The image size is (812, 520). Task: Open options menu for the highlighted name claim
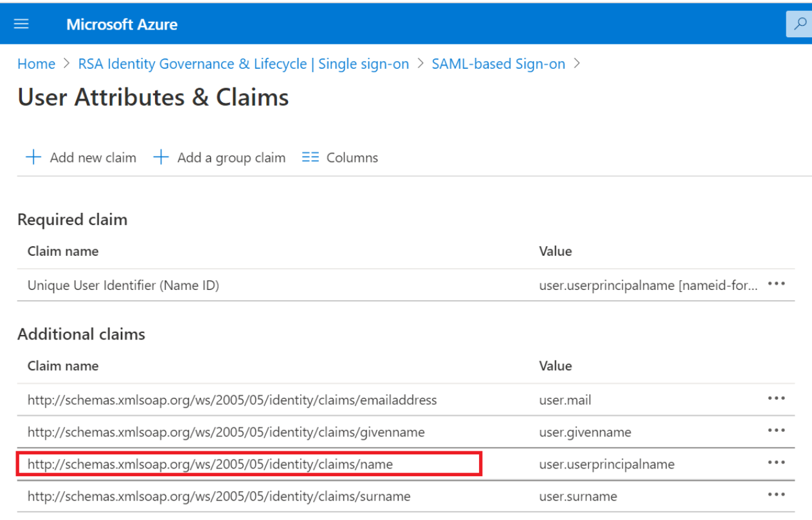776,462
